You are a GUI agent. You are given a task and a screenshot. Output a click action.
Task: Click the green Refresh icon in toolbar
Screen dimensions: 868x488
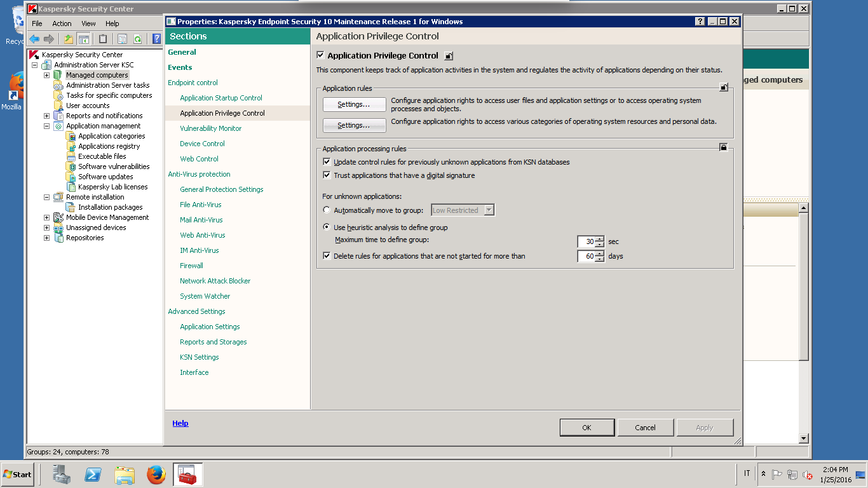(137, 39)
